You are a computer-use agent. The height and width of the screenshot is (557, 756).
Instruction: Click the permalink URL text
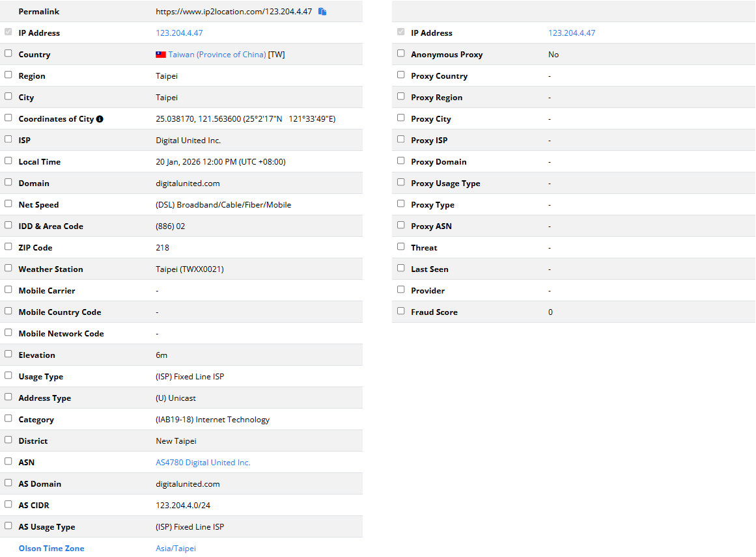[x=234, y=12]
